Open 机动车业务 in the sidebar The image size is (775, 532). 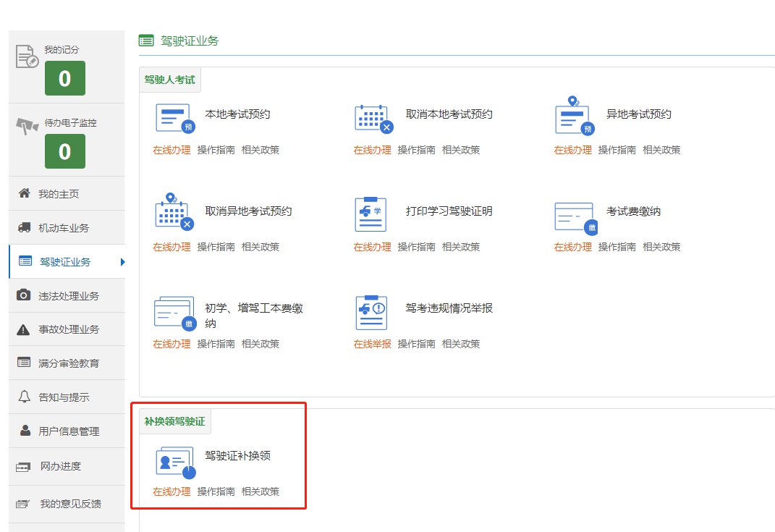[x=63, y=228]
